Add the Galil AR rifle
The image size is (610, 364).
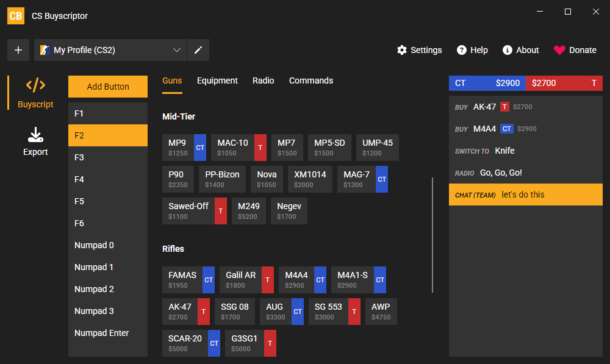click(x=246, y=280)
